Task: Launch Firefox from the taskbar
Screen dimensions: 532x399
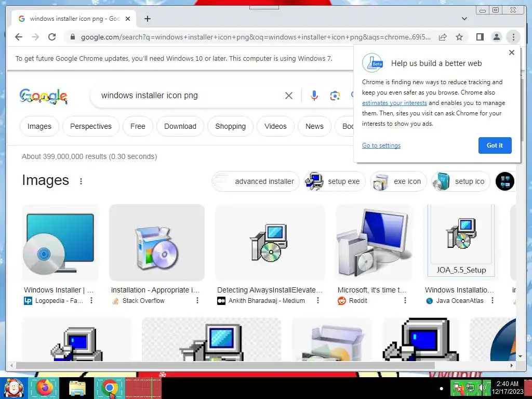Action: (45, 388)
